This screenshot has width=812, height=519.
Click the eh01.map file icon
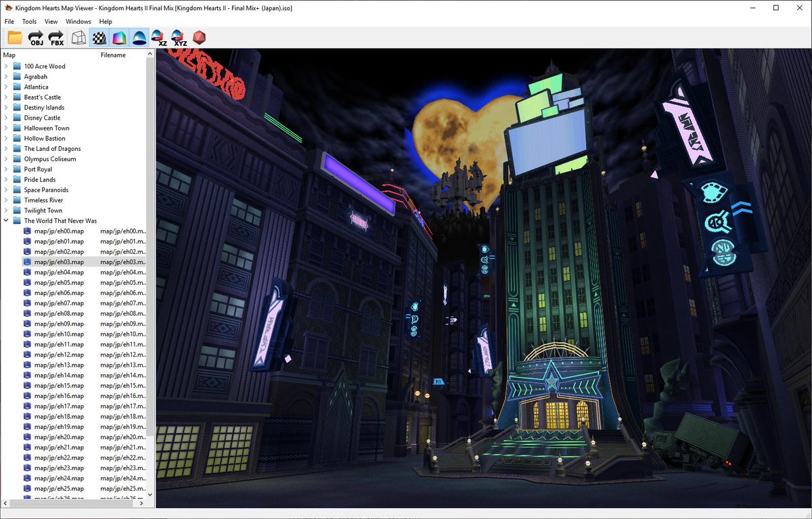[27, 242]
